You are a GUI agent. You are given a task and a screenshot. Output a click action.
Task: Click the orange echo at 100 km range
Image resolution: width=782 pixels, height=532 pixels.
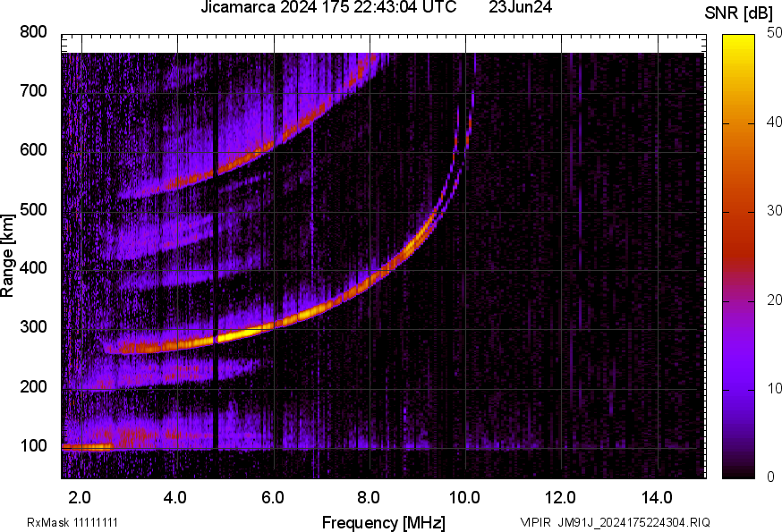(x=86, y=447)
